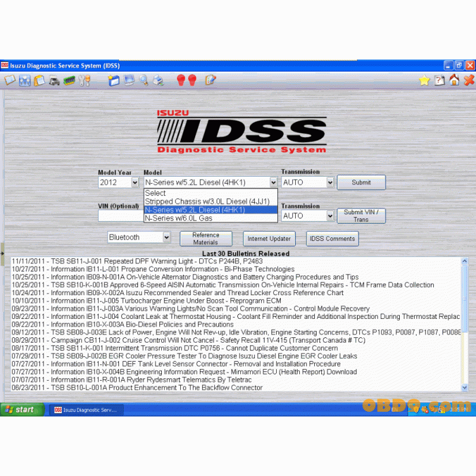Viewport: 476px width, 476px height.
Task: Click the first red light bulb icon
Action: click(x=181, y=80)
